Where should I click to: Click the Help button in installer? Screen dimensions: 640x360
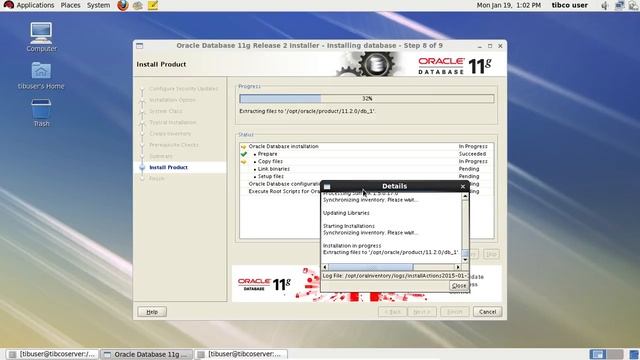[x=152, y=312]
